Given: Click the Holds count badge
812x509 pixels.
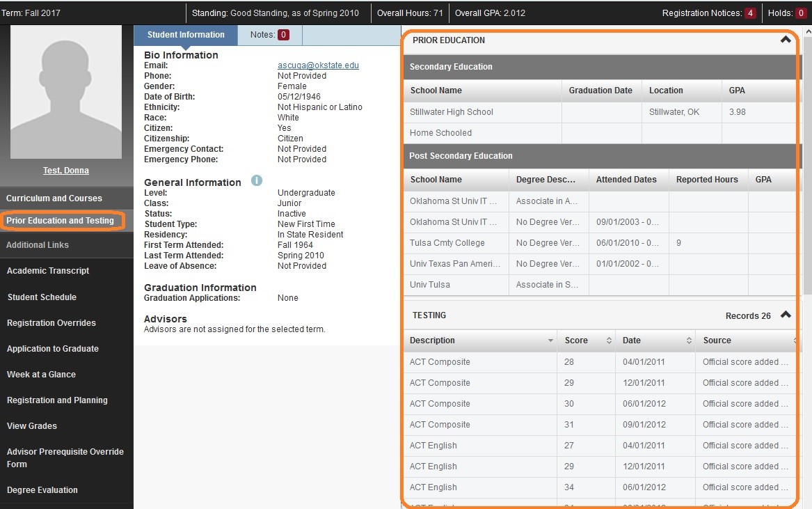Looking at the screenshot, I should [802, 13].
